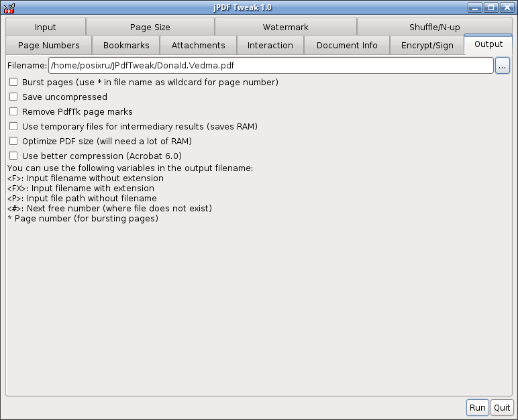Screen dimensions: 518x420
Task: Toggle Save uncompressed option
Action: pos(13,97)
